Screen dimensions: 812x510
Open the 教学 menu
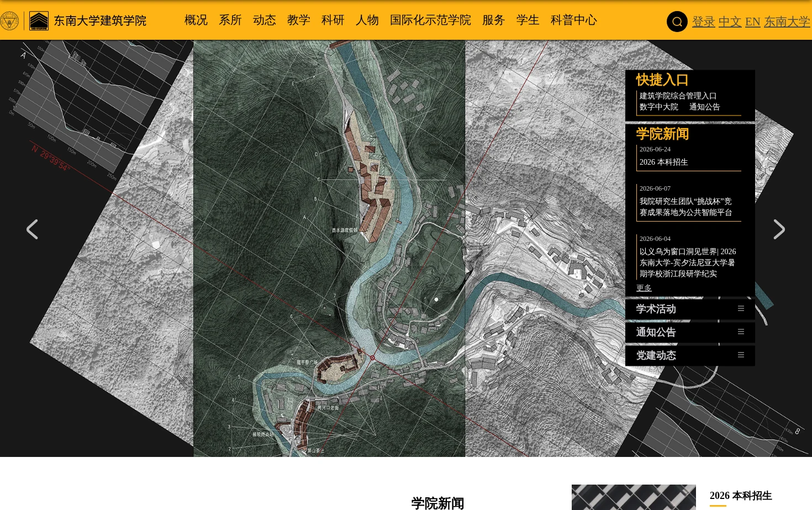point(299,20)
